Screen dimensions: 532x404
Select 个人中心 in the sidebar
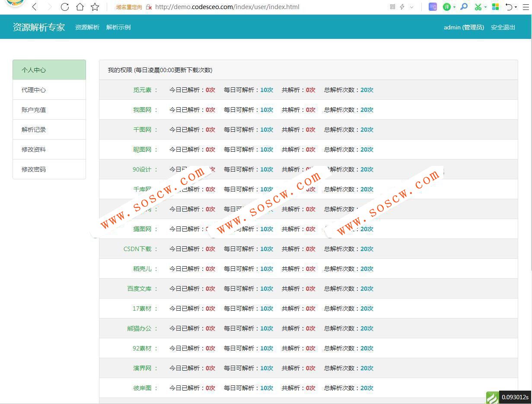tap(49, 70)
